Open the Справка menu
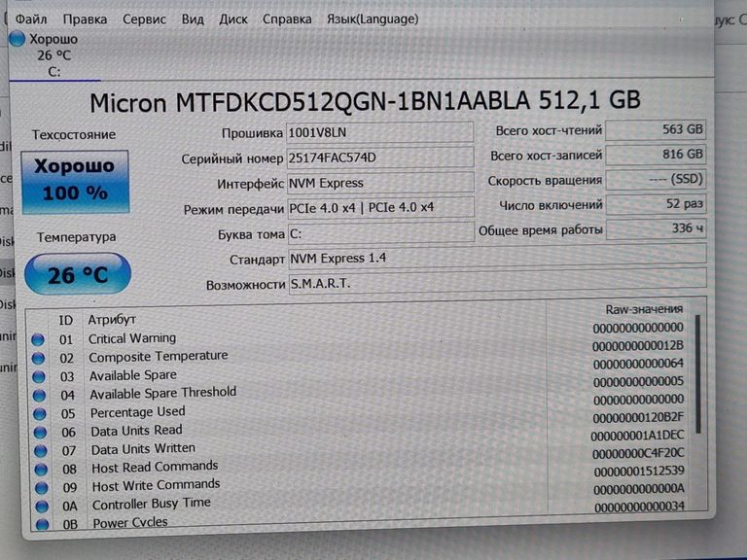Image resolution: width=747 pixels, height=560 pixels. [x=287, y=19]
